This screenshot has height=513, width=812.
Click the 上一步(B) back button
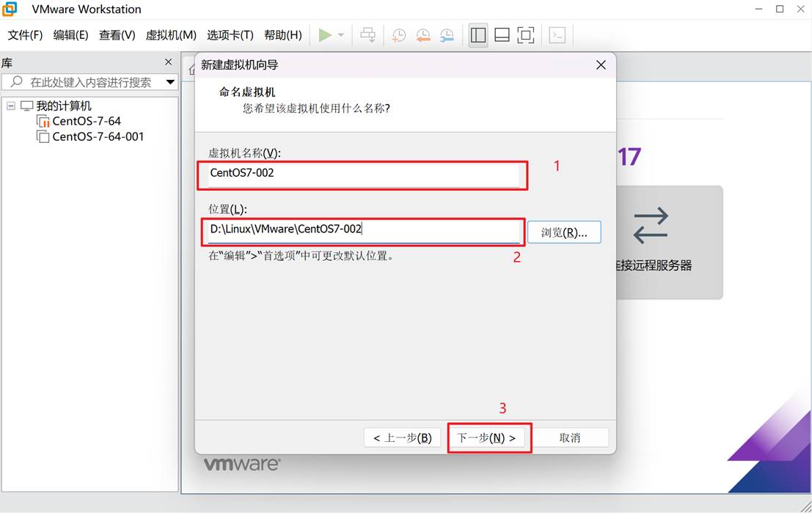coord(402,438)
